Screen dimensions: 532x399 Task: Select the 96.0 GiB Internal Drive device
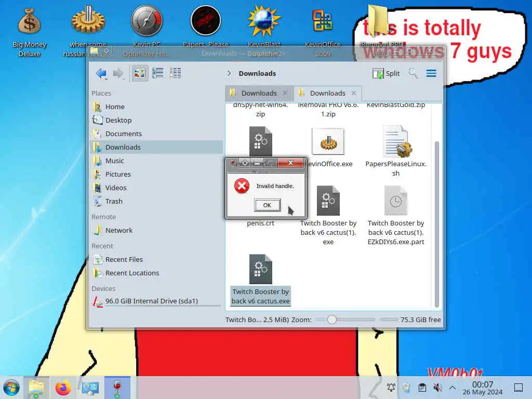(x=157, y=301)
